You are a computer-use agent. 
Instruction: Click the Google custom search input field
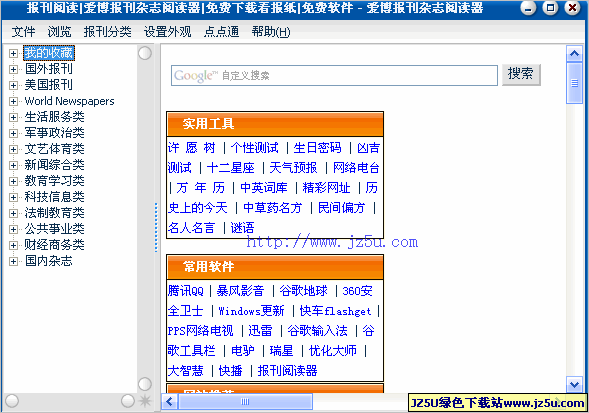pyautogui.click(x=334, y=76)
